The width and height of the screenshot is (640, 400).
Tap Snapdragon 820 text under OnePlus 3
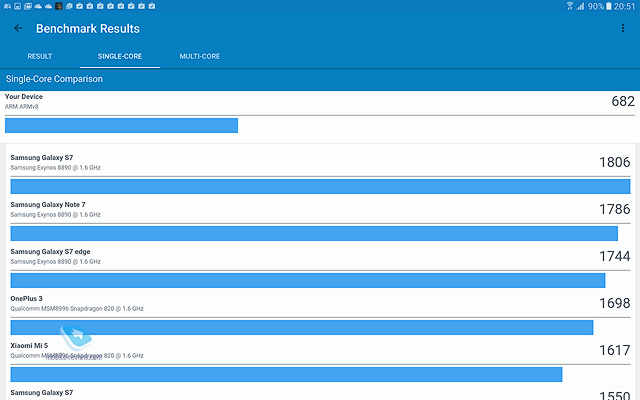pyautogui.click(x=77, y=309)
